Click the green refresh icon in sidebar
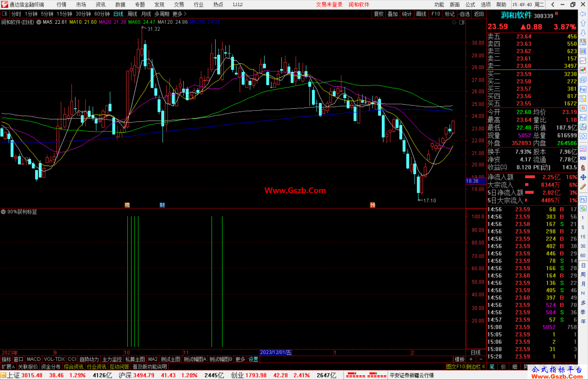 pos(583,209)
